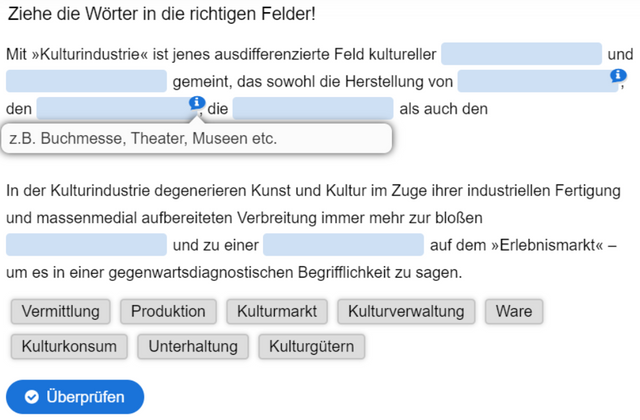Image resolution: width=640 pixels, height=420 pixels.
Task: Choose the 'Kulturverwaltung' word chip
Action: pyautogui.click(x=406, y=311)
